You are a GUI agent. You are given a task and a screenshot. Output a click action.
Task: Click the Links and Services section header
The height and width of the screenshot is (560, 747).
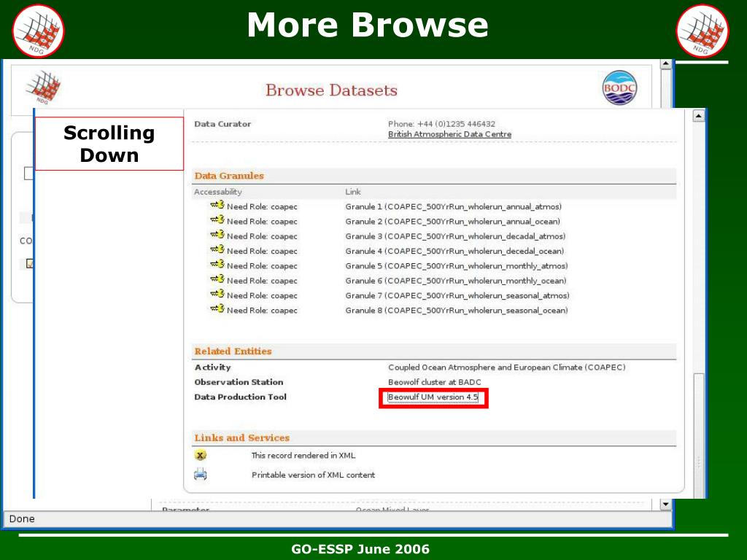click(241, 437)
